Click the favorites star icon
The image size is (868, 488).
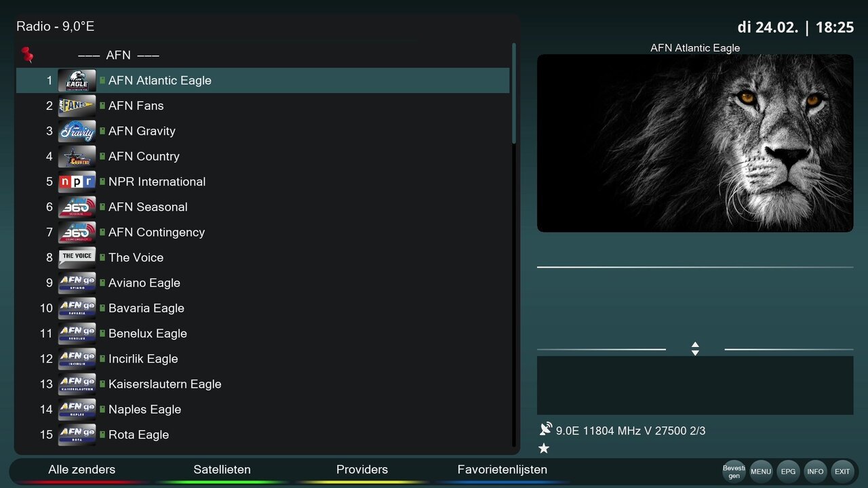click(x=544, y=448)
